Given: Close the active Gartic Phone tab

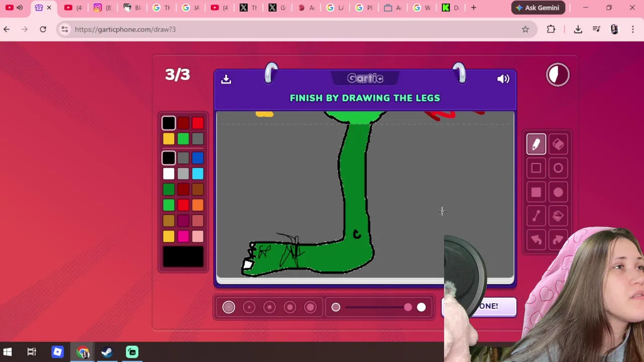Looking at the screenshot, I should (x=49, y=8).
